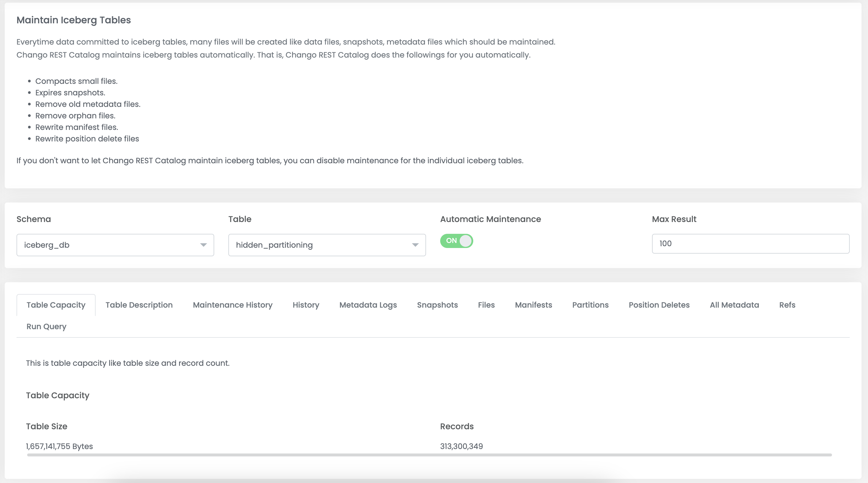
Task: Click the Automatic Maintenance label
Action: tap(491, 219)
